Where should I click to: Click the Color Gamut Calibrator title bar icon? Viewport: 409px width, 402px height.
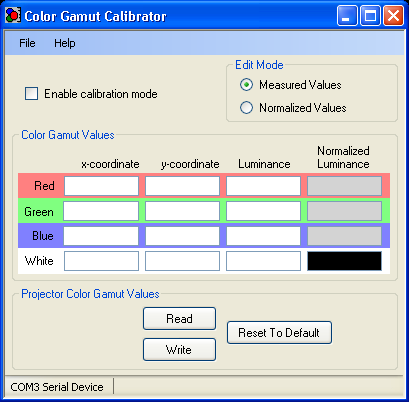[13, 15]
